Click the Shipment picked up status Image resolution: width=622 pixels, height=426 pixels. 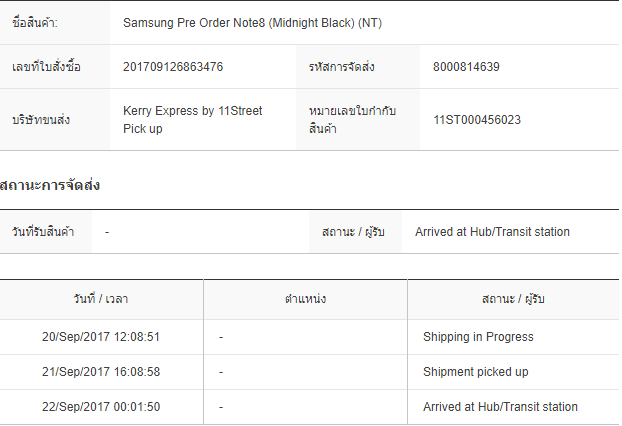pyautogui.click(x=475, y=372)
